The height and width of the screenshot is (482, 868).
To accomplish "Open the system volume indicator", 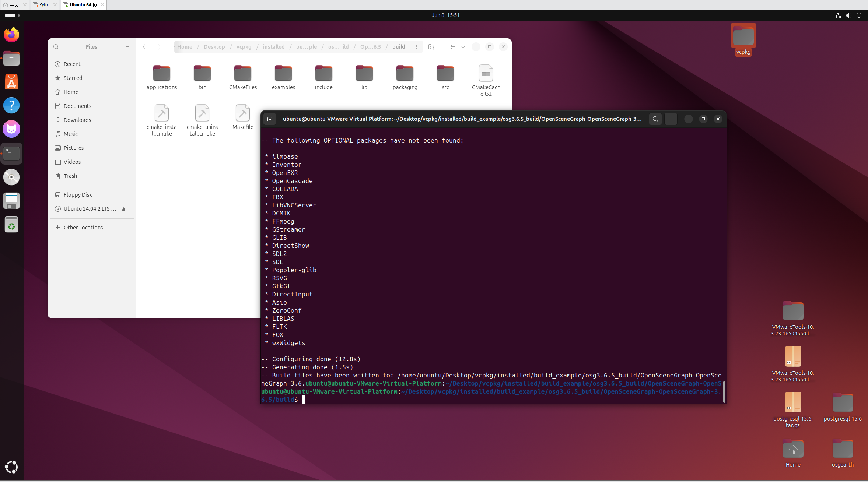I will (848, 15).
